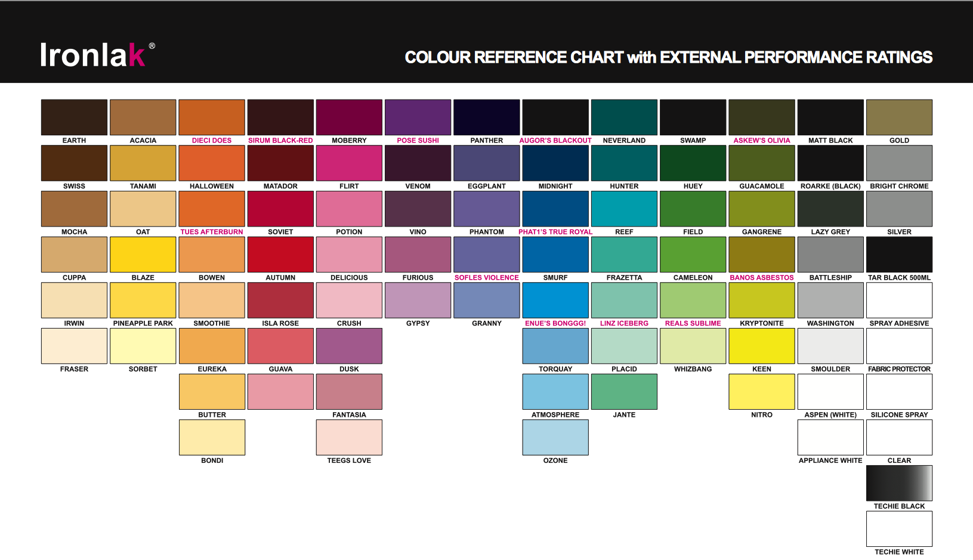Click the Ironlak logo

click(98, 55)
